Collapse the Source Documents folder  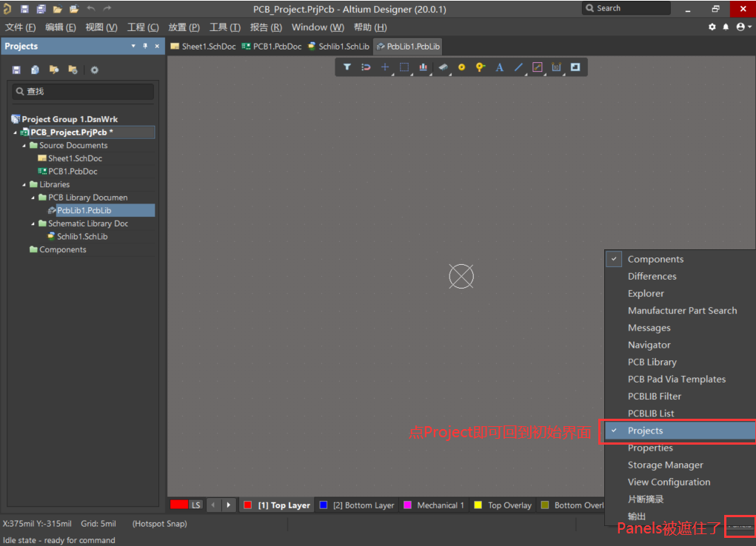(24, 146)
